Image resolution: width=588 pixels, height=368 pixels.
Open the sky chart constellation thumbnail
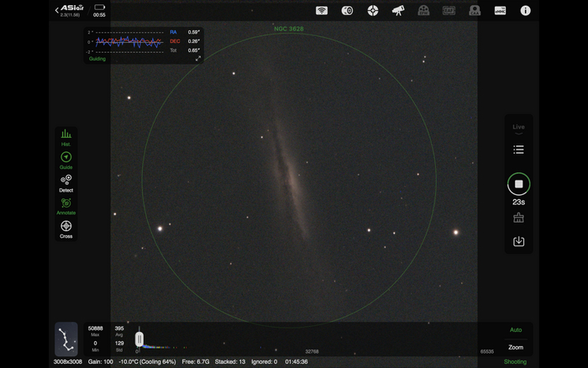(x=66, y=338)
